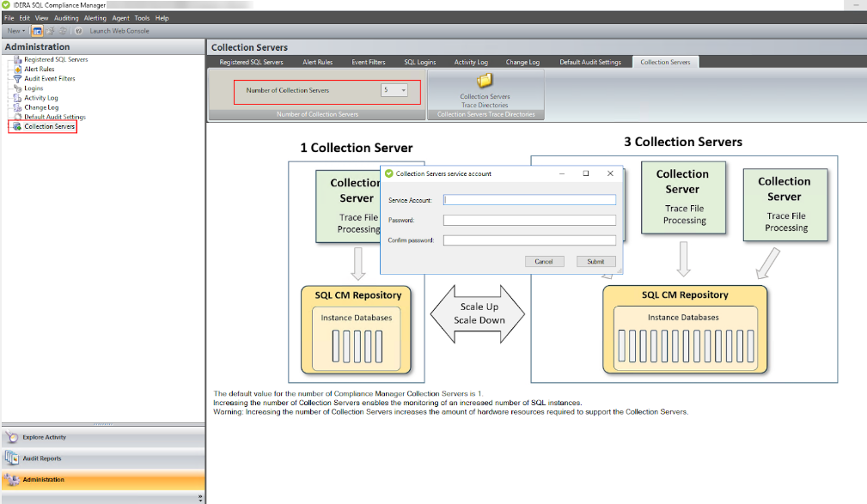Click the help question mark toolbar icon
The image size is (867, 504).
coord(78,31)
